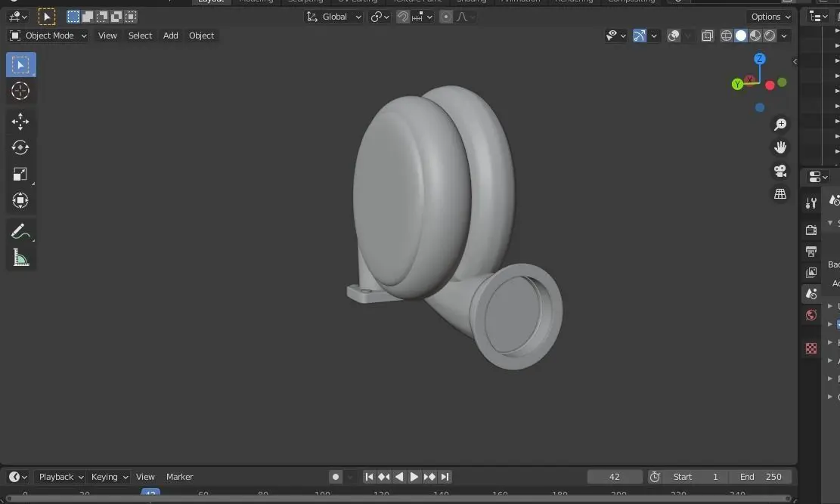Set selection mode to extend
Screen dimensions: 840x504
[x=87, y=17]
